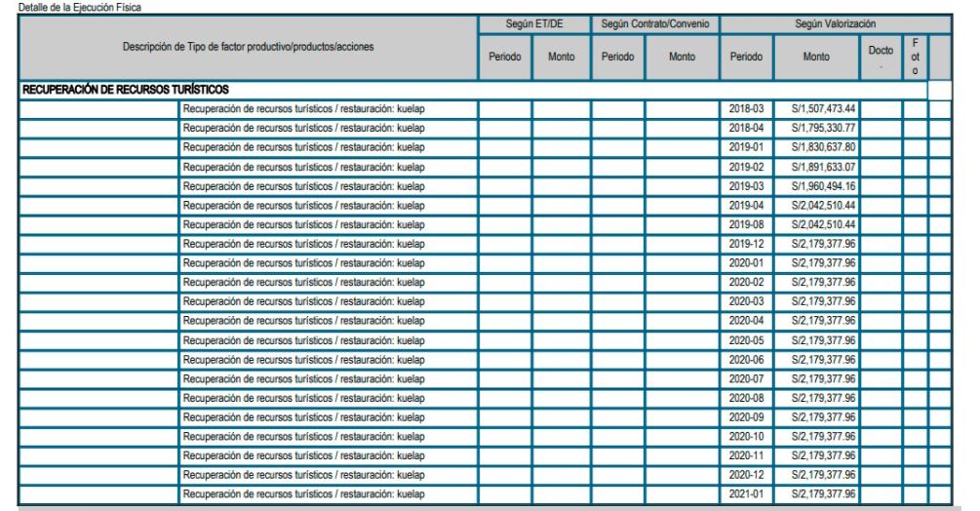Click the 'Descripción de Tipo de factor productivo' header
Screen dimensions: 980x511
(248, 47)
